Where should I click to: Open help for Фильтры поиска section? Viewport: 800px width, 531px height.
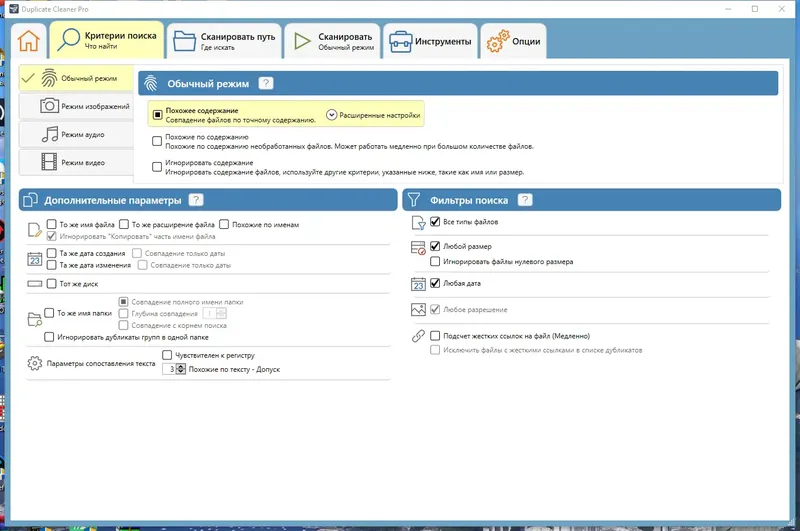[525, 200]
